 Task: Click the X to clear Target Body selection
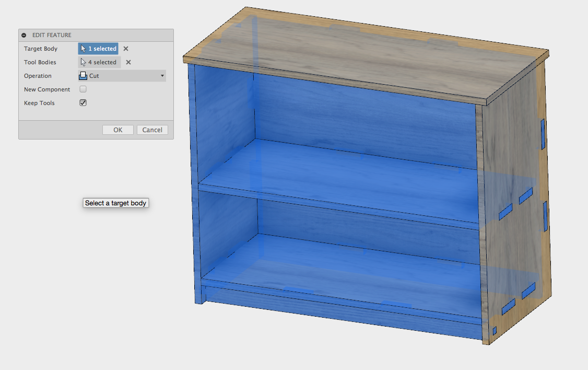(x=125, y=48)
